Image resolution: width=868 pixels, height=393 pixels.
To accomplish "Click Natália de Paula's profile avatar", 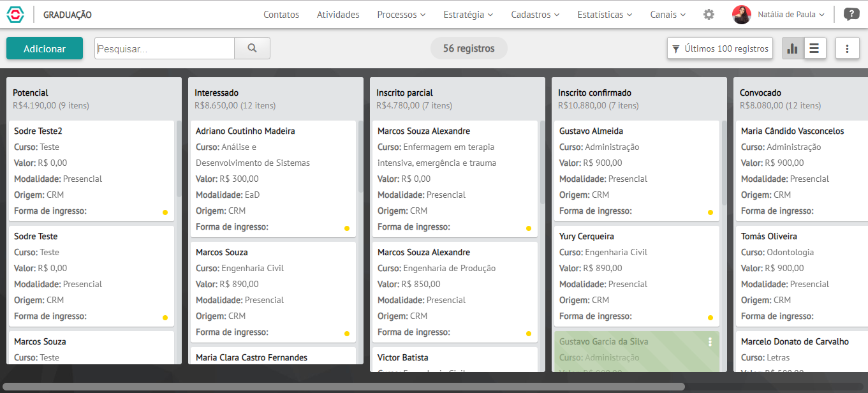I will pyautogui.click(x=742, y=15).
